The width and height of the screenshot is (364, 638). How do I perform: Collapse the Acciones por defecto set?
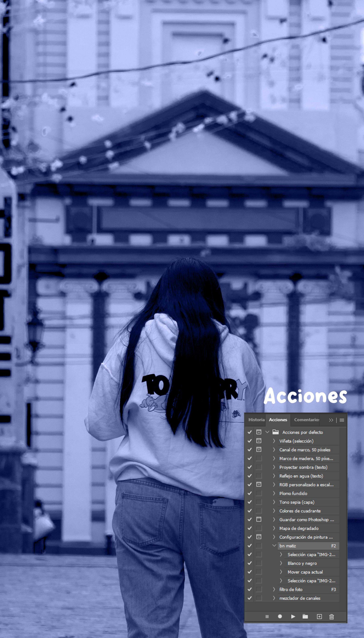click(x=267, y=432)
